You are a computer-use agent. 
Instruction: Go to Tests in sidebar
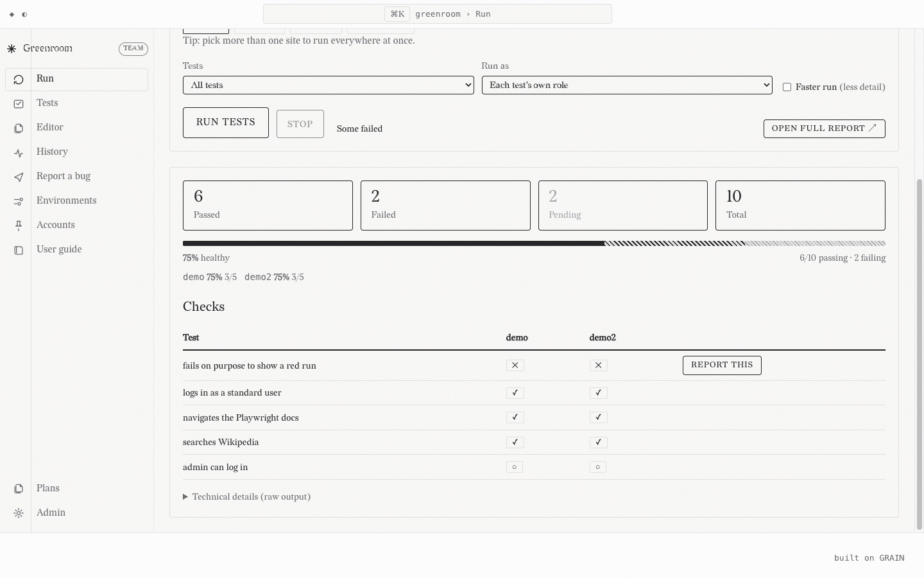[77, 104]
